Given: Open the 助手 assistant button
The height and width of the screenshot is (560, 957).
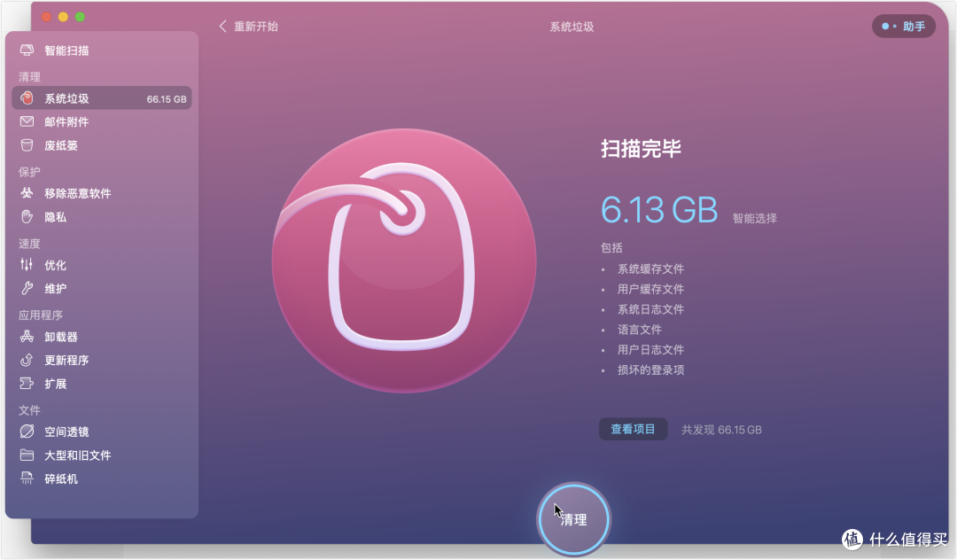Looking at the screenshot, I should click(x=903, y=27).
